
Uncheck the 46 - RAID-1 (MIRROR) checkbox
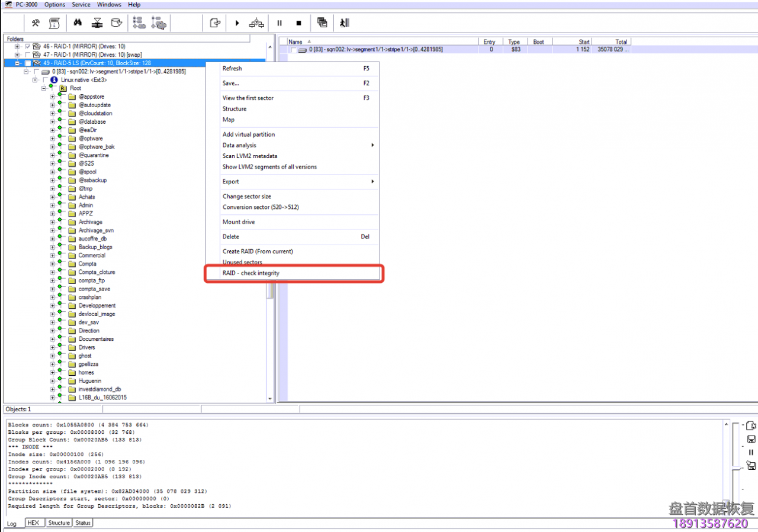pos(27,46)
